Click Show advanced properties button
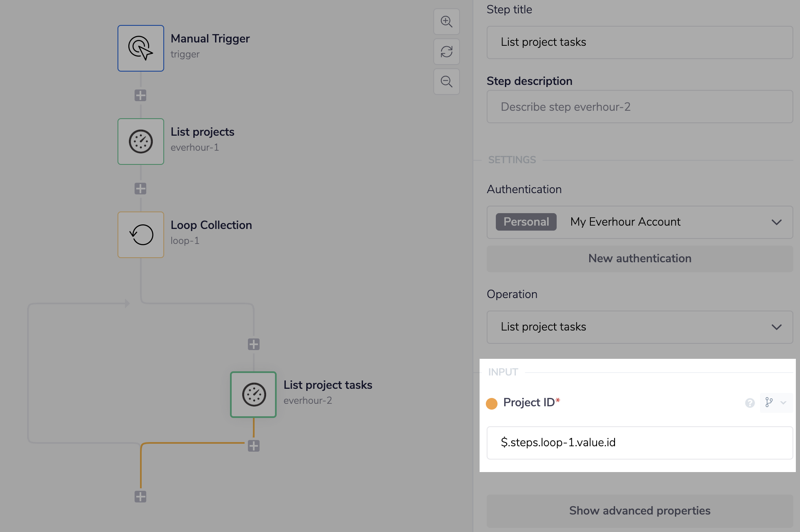This screenshot has width=800, height=532. (x=640, y=511)
